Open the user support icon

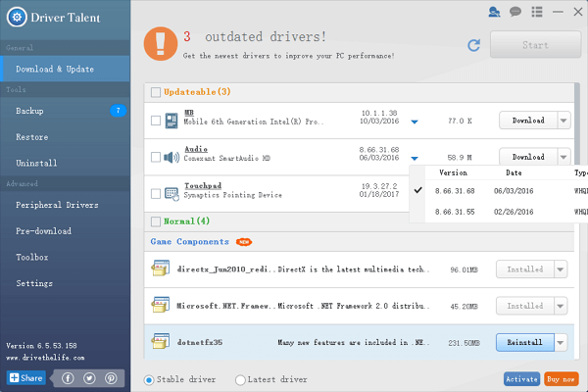click(494, 12)
